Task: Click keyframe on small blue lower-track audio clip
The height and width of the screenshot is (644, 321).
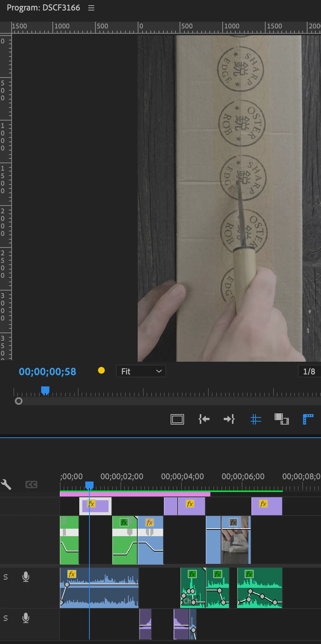Action: [193, 630]
